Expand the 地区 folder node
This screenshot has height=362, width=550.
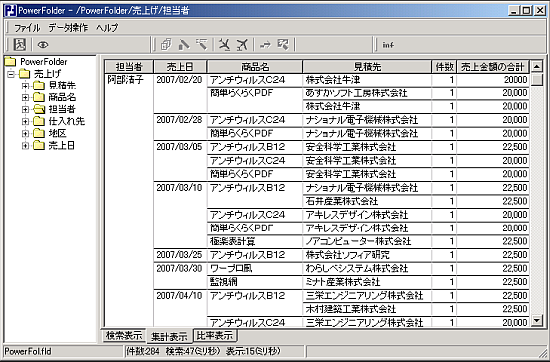(x=25, y=133)
